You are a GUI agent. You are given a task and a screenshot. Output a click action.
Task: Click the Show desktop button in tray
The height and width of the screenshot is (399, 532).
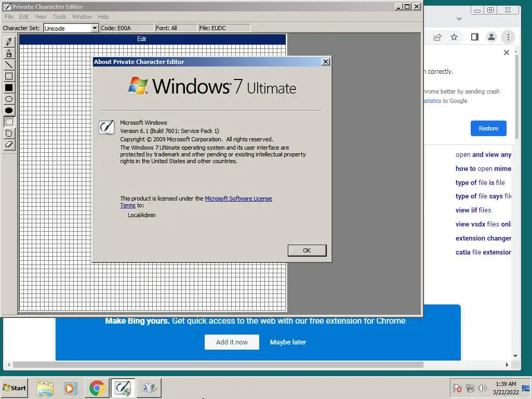click(x=526, y=388)
